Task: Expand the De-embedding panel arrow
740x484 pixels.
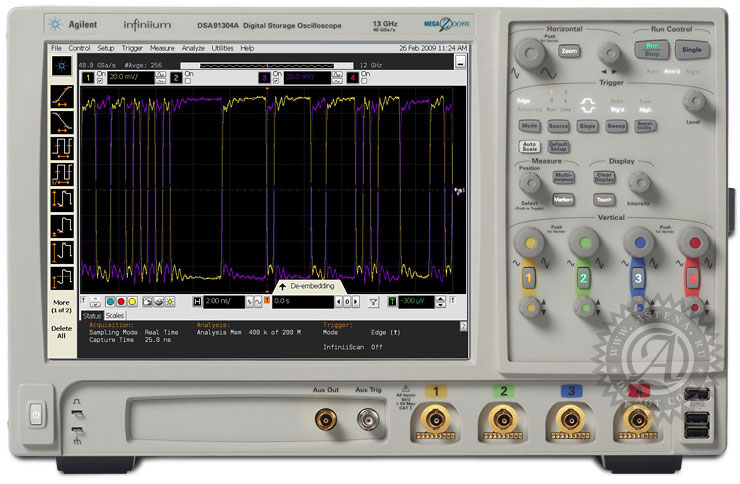Action: (x=282, y=287)
